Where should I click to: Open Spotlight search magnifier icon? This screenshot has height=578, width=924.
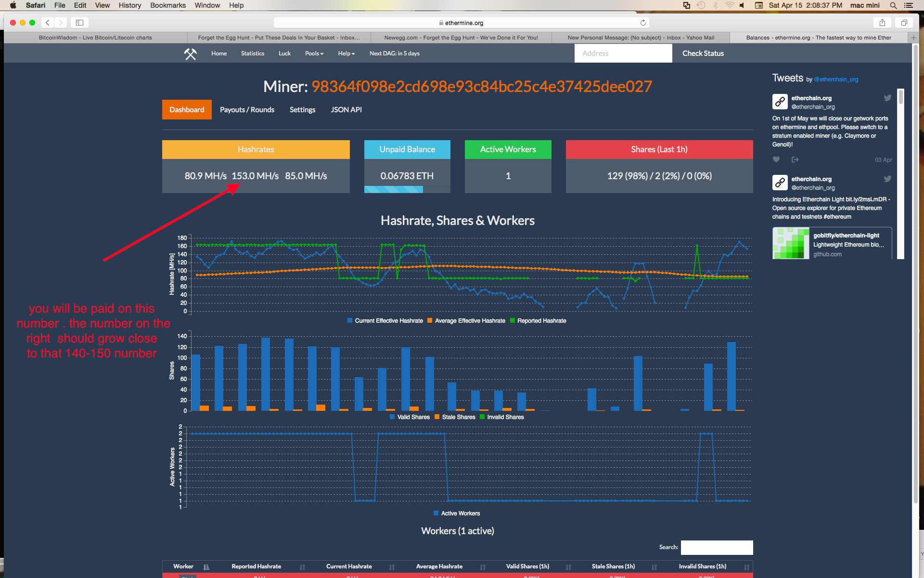click(893, 5)
